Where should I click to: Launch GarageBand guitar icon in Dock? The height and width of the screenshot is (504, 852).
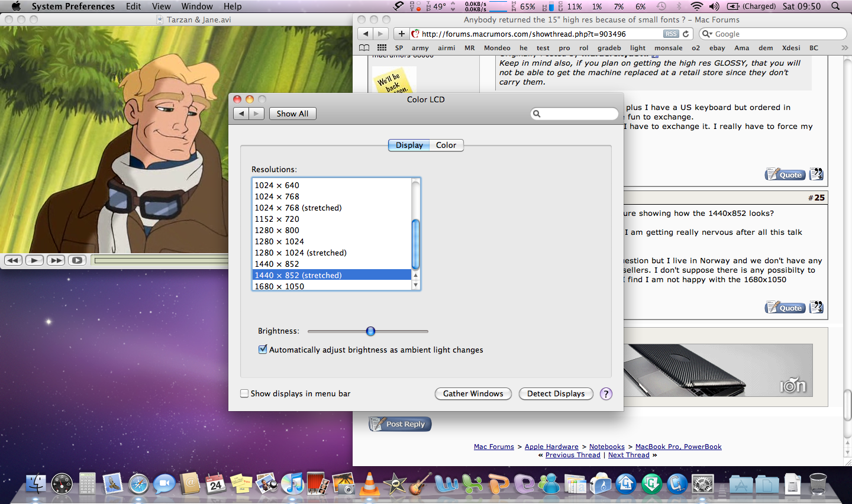[x=420, y=484]
